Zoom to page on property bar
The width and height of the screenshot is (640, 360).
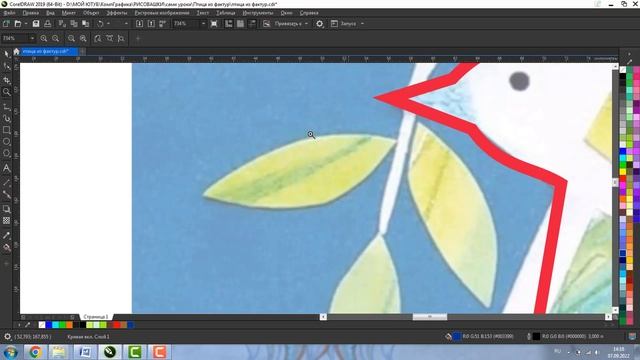(x=98, y=38)
